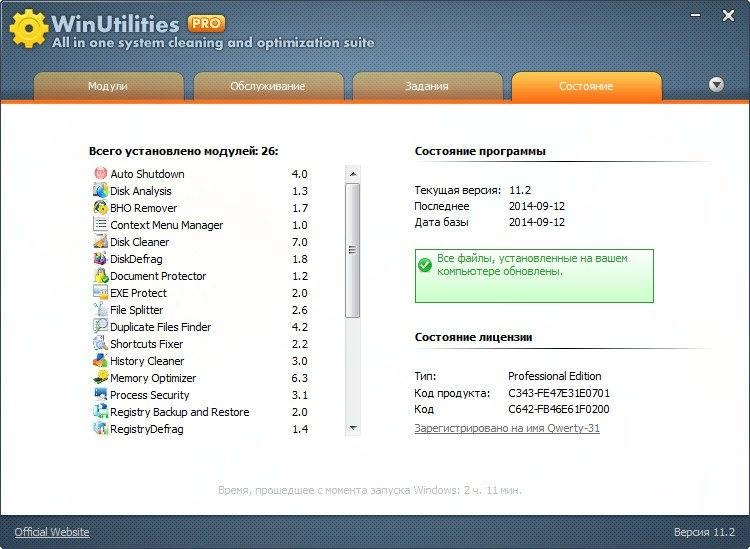
Task: Select the Document Protector entry
Action: click(x=201, y=276)
